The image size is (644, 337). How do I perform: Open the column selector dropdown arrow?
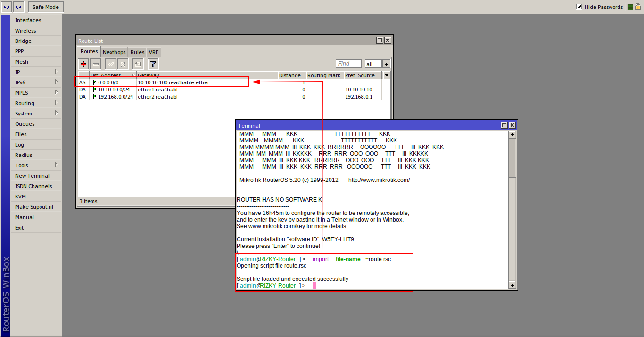(387, 75)
